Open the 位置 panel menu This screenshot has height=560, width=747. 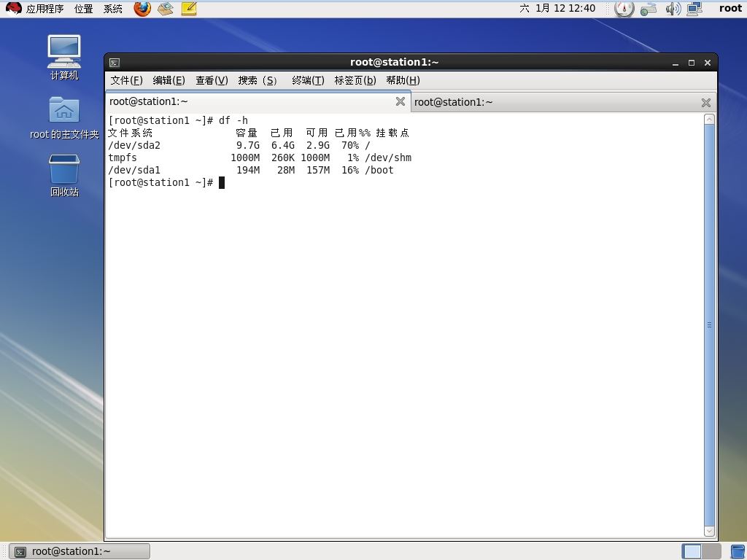[84, 9]
